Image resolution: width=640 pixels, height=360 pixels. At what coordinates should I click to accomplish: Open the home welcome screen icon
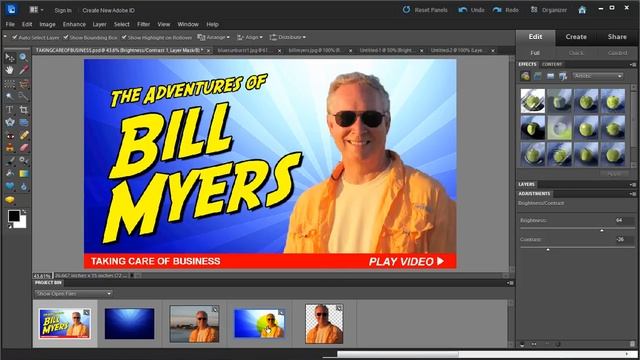[582, 10]
